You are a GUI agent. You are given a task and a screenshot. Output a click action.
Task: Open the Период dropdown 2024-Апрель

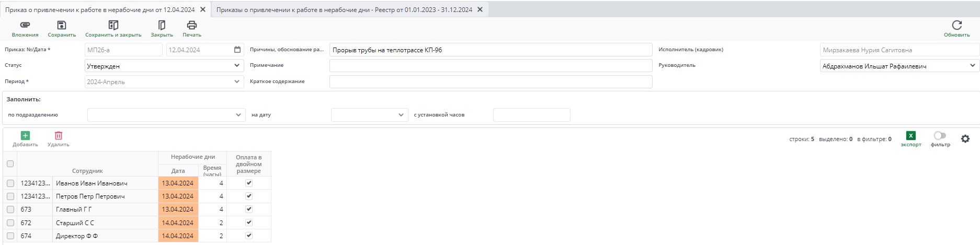click(x=164, y=82)
